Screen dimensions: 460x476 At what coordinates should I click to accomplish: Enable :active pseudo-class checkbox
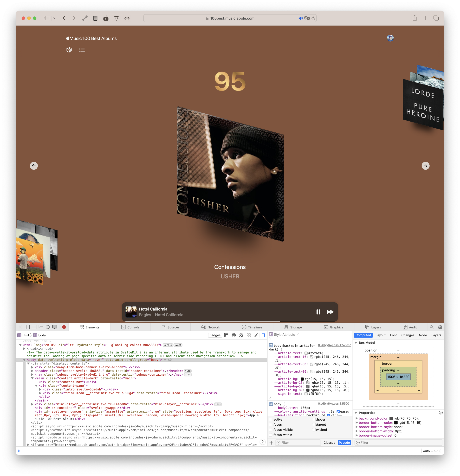point(270,419)
